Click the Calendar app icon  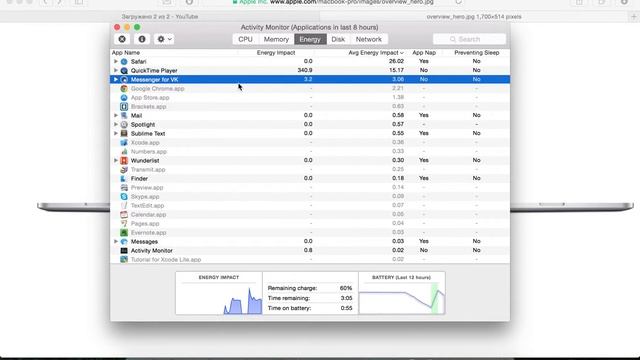[124, 214]
